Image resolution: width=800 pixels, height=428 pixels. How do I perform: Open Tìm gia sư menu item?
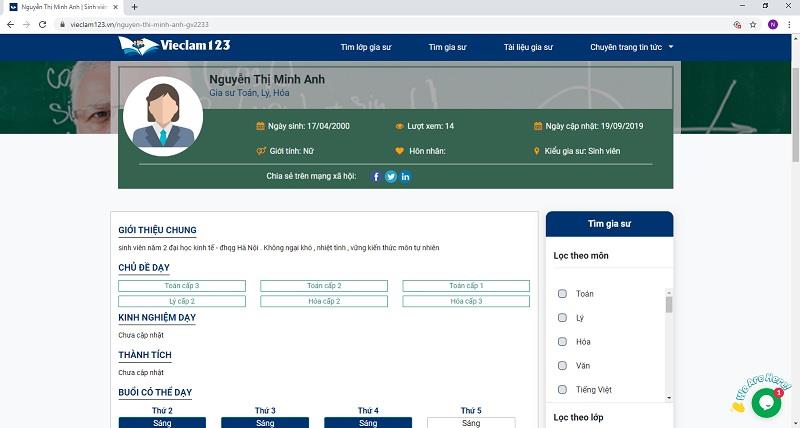(x=447, y=47)
